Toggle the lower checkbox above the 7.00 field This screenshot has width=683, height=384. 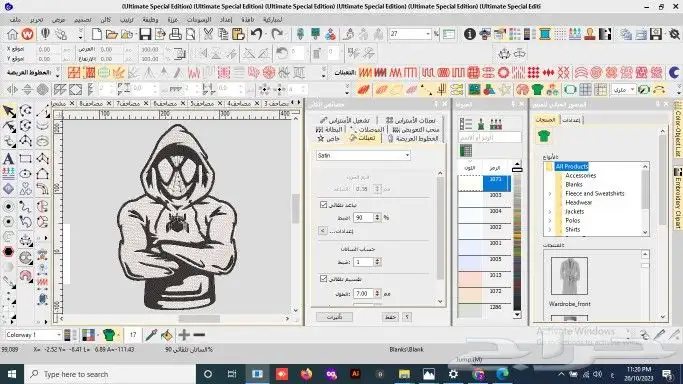coord(323,278)
